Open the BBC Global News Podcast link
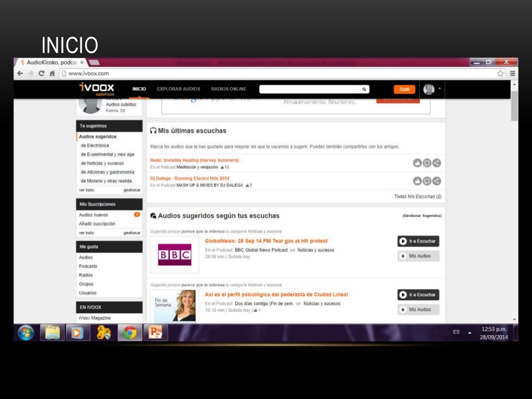The height and width of the screenshot is (399, 532). pos(261,250)
